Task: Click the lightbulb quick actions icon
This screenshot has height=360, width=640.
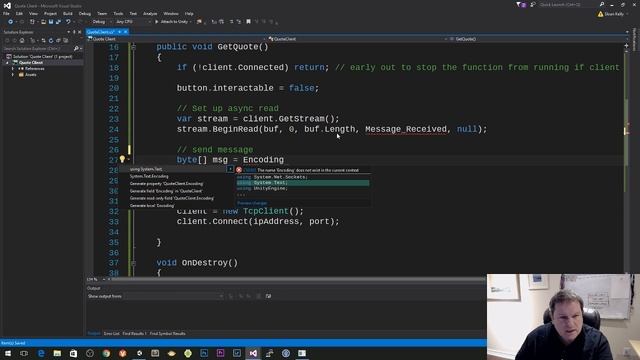Action: pyautogui.click(x=122, y=160)
